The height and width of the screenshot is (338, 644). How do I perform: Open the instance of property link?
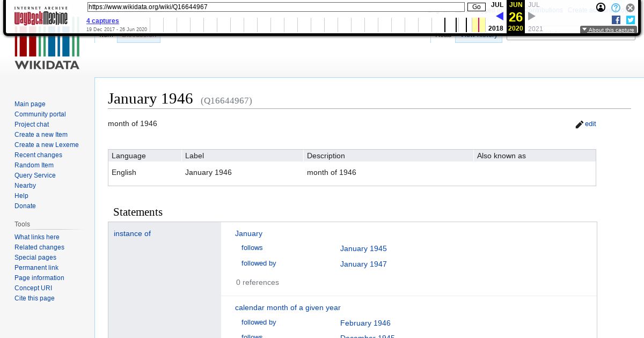click(x=132, y=234)
